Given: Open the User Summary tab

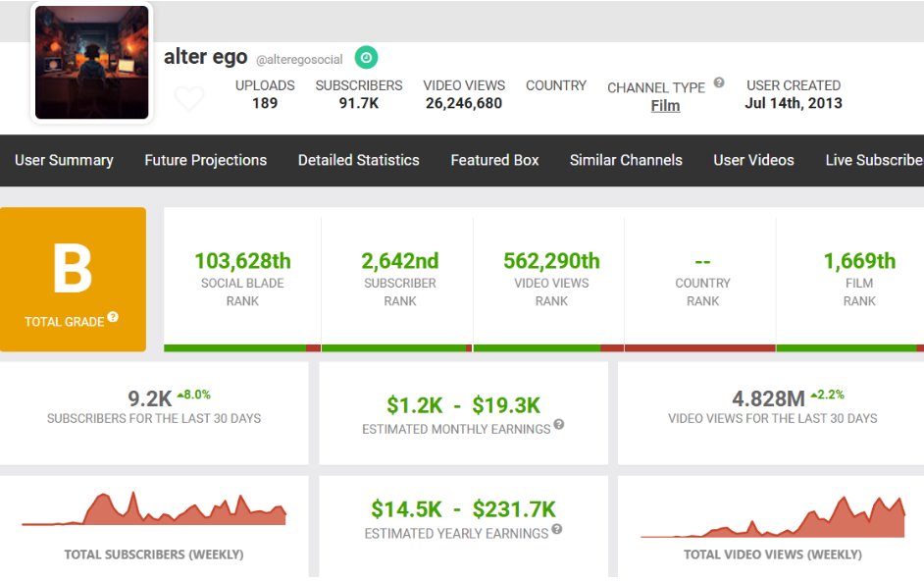Looking at the screenshot, I should coord(64,160).
